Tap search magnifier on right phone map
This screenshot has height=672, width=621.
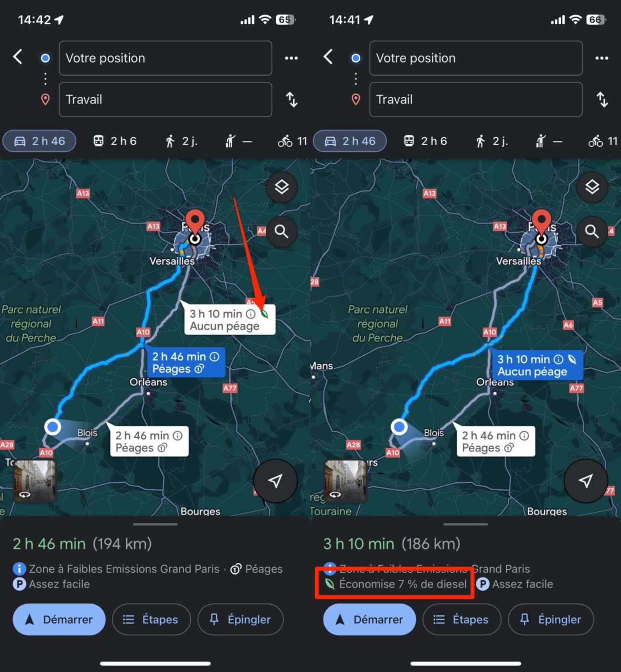pyautogui.click(x=592, y=231)
